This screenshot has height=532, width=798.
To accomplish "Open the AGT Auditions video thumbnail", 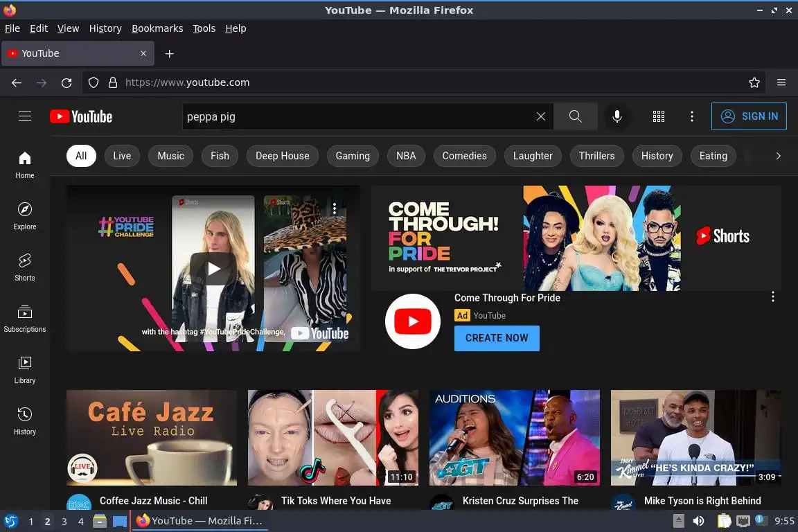I will [515, 438].
